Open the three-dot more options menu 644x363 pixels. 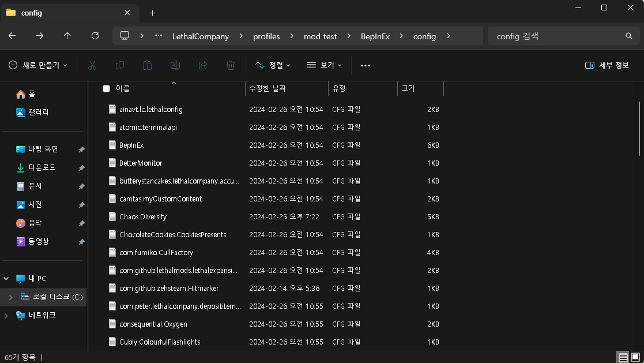[x=366, y=65]
